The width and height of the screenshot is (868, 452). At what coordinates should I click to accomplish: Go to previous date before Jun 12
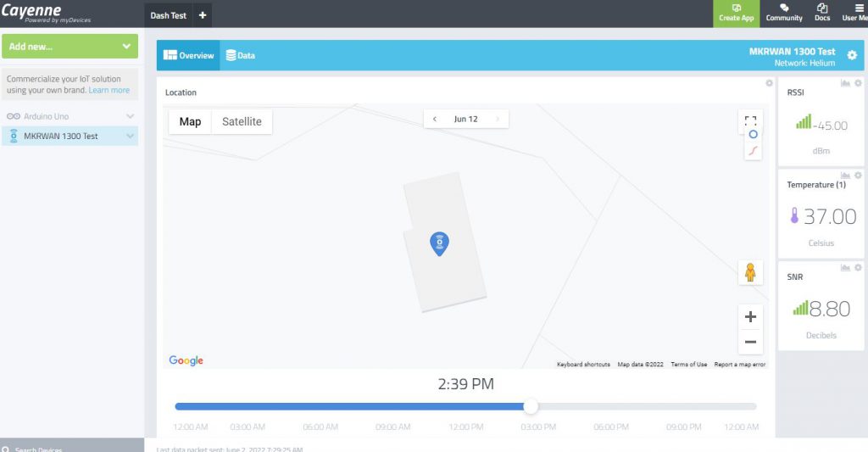(x=435, y=119)
